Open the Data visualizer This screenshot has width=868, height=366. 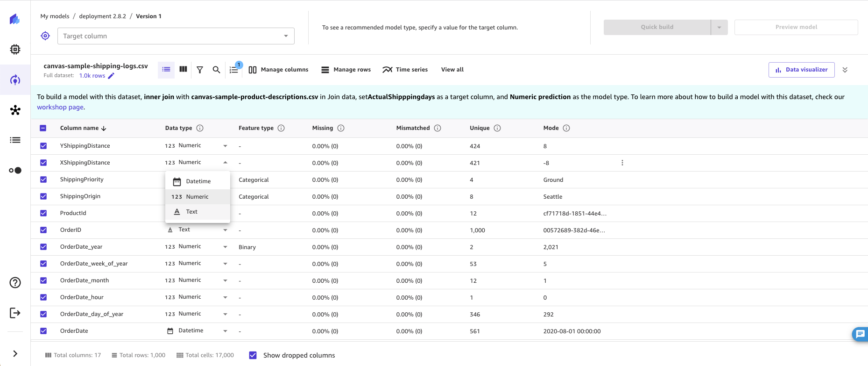tap(801, 70)
